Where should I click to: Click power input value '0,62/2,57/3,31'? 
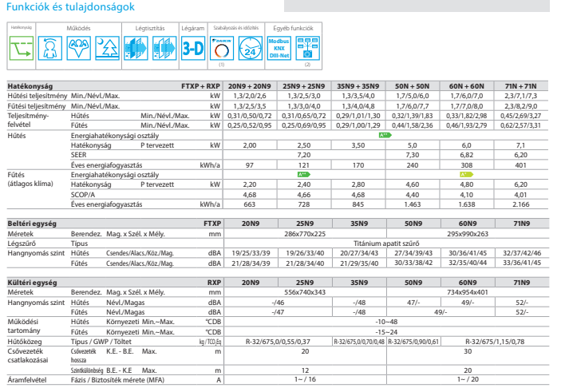[521, 125]
